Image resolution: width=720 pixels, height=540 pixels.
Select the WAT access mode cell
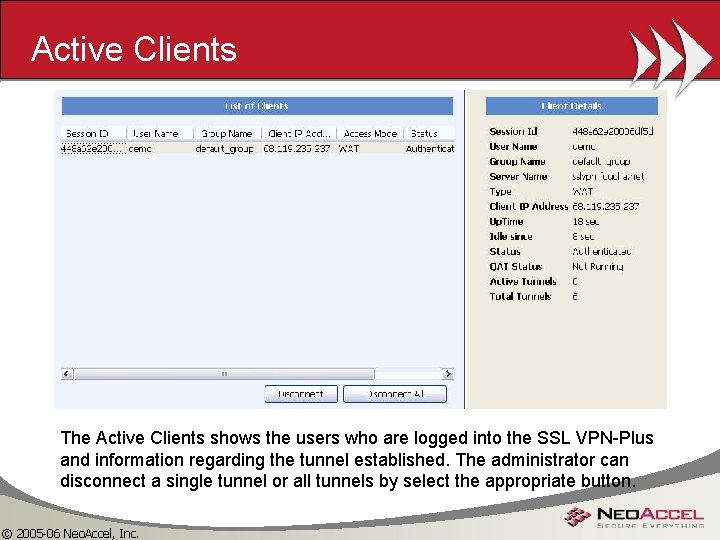click(349, 149)
